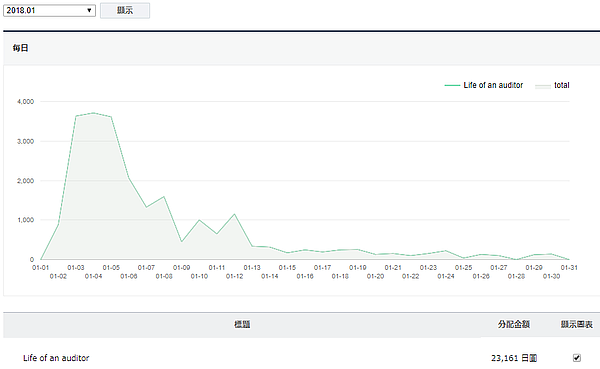Screen dimensions: 600x369
Task: Click the 標題 column header
Action: (x=242, y=325)
